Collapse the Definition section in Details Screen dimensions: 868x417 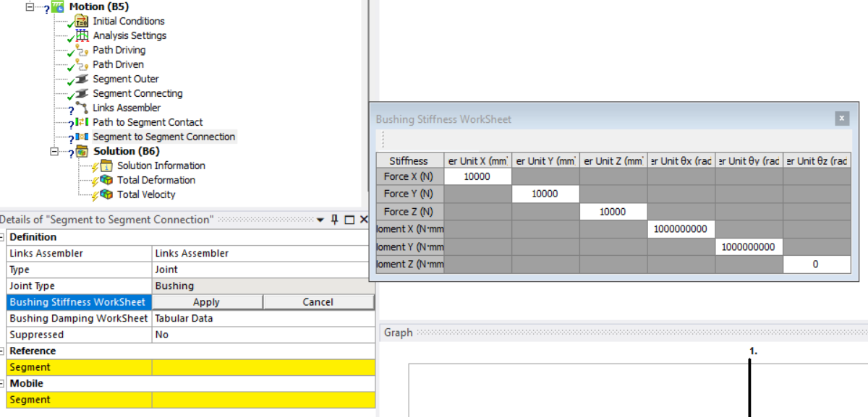click(x=3, y=237)
